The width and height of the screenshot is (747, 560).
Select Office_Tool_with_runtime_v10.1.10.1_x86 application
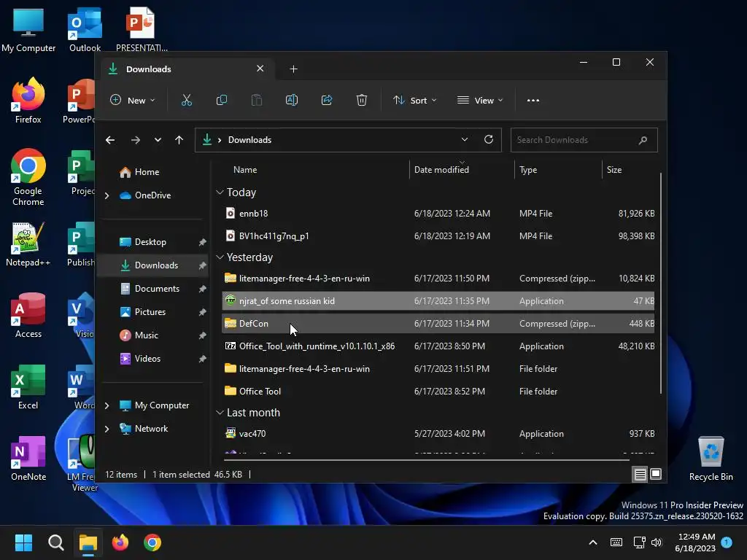[x=438, y=346]
